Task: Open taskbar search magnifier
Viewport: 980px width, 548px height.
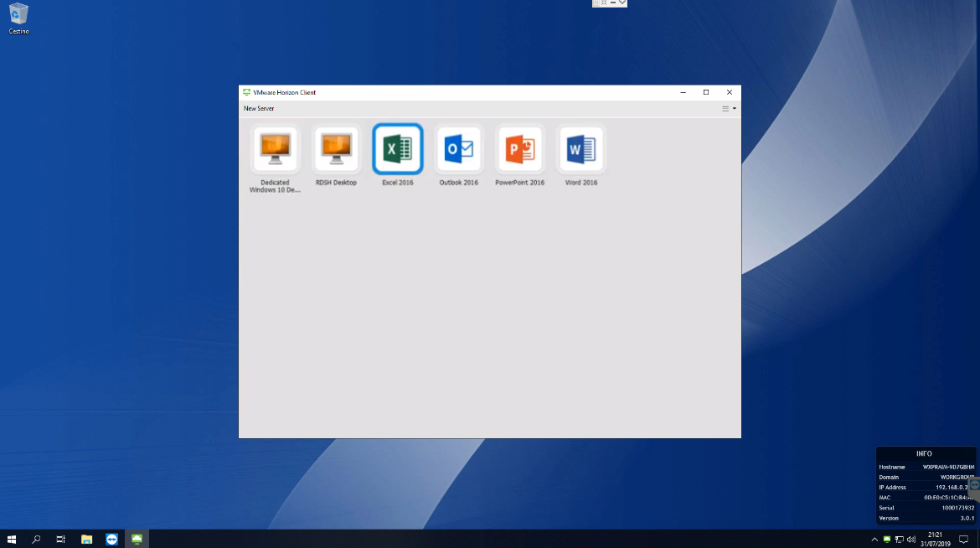Action: point(36,539)
